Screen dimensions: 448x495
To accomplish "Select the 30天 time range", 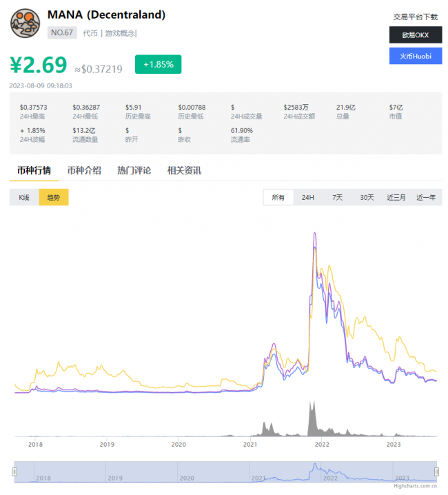I will [x=367, y=197].
